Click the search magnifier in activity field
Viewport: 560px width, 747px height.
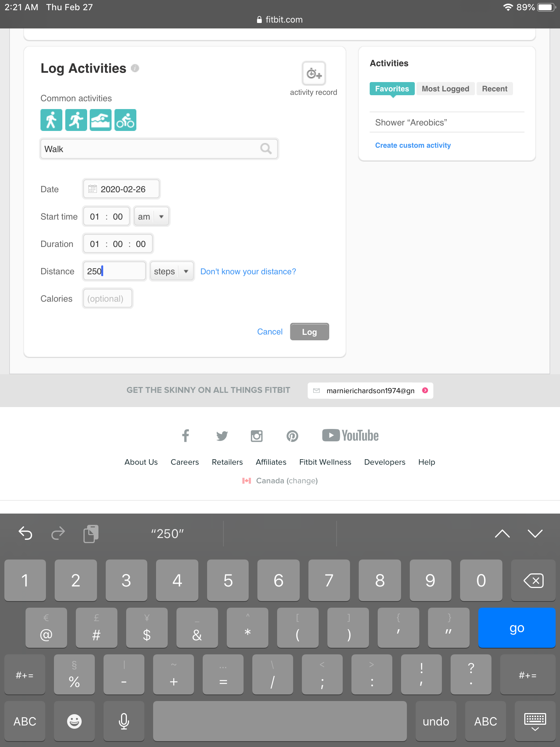266,148
